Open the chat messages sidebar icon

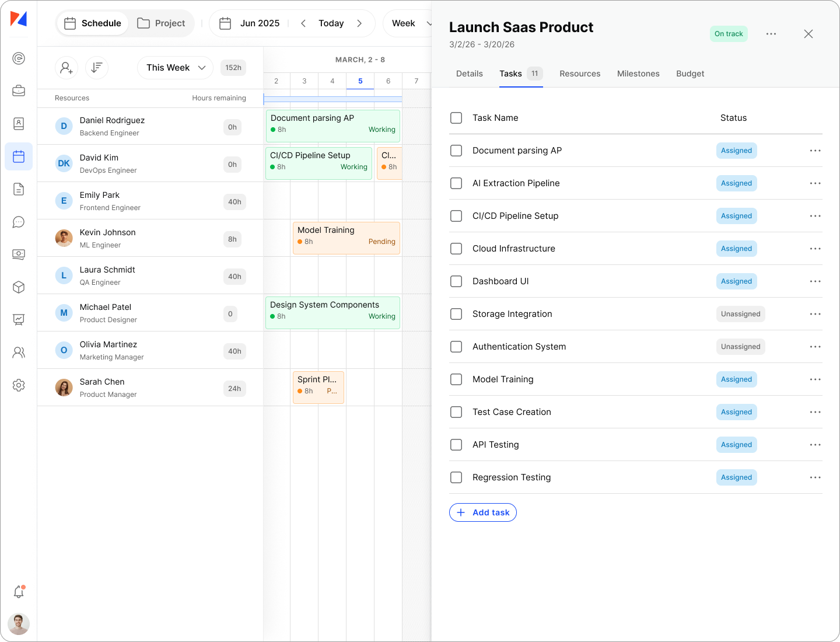coord(19,222)
